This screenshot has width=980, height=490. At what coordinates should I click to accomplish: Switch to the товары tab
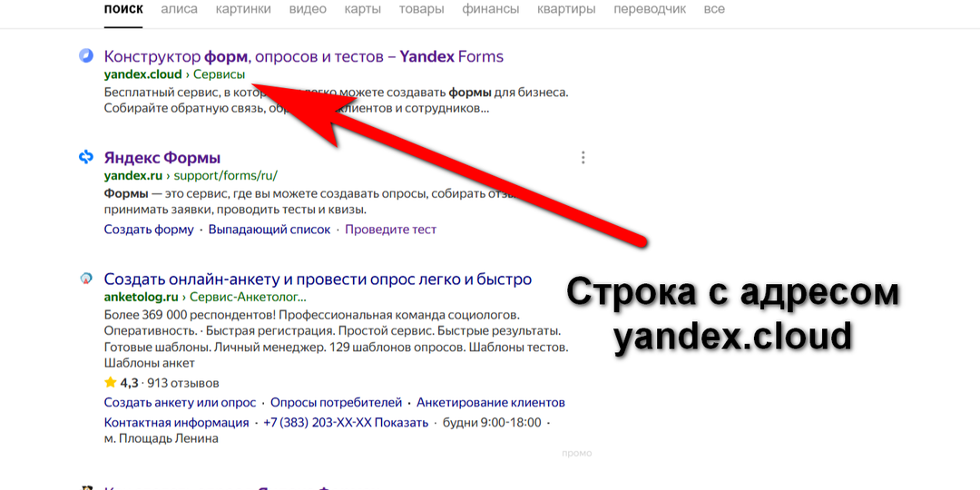[421, 9]
